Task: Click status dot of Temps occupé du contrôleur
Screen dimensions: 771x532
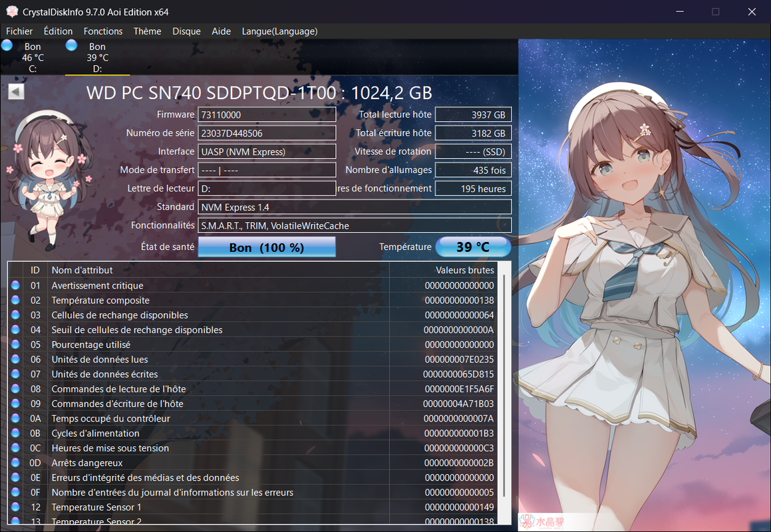Action: (15, 418)
